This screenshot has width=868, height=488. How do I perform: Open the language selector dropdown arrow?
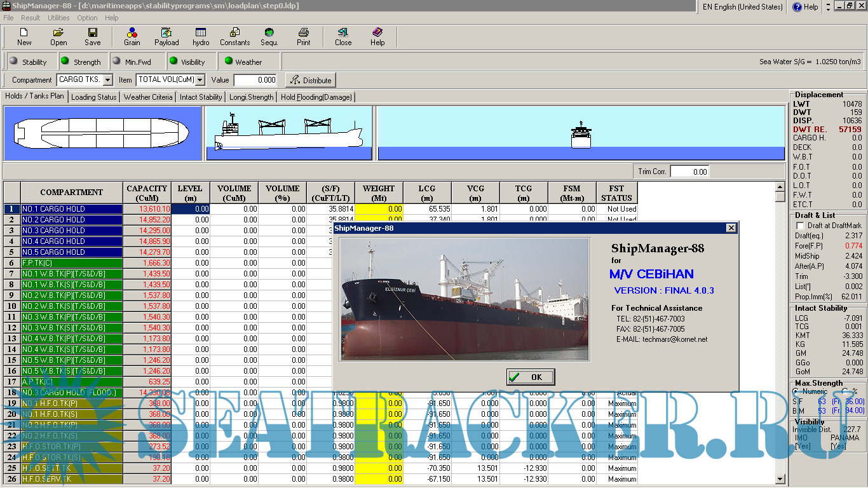click(828, 8)
